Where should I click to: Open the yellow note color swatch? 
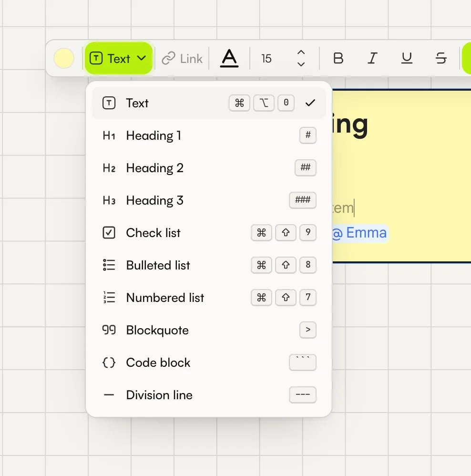tap(64, 58)
